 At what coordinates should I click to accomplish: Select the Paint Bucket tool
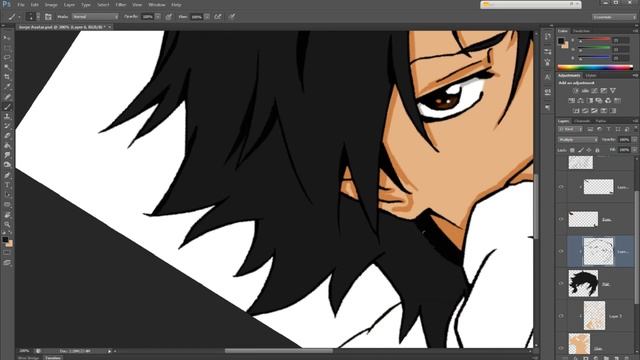[7, 146]
